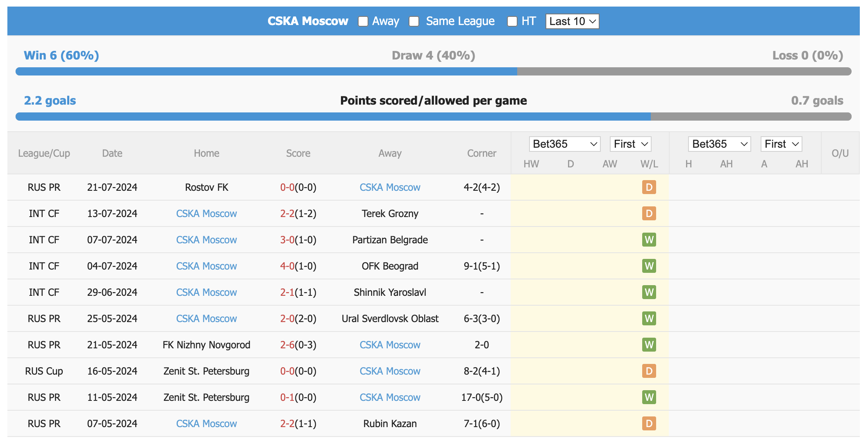Enable the Away checkbox
The height and width of the screenshot is (439, 868).
(x=363, y=21)
